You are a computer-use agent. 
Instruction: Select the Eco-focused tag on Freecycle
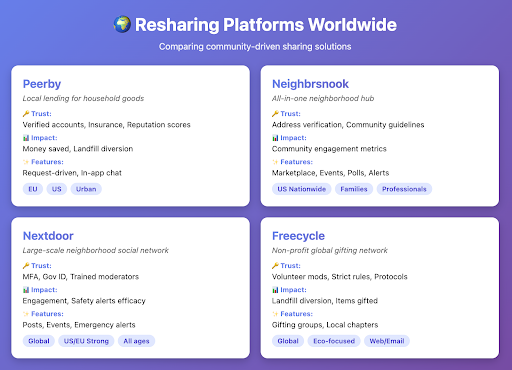tap(334, 341)
